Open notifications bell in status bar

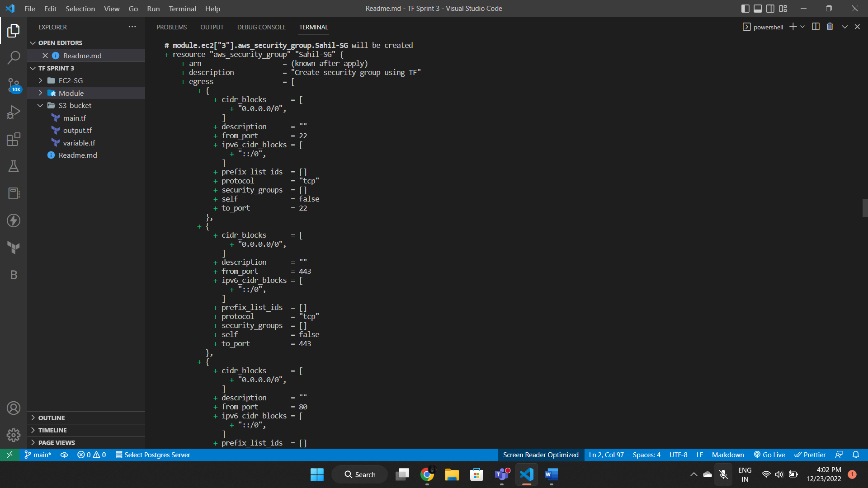856,455
